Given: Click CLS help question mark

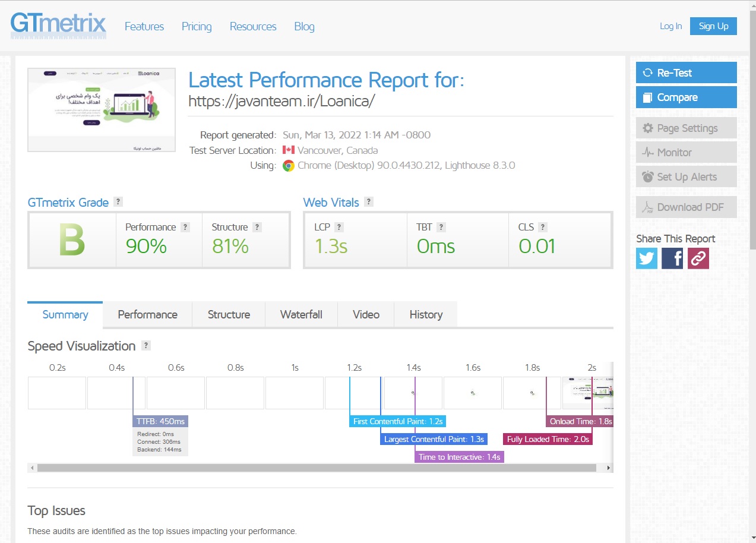Looking at the screenshot, I should point(543,227).
